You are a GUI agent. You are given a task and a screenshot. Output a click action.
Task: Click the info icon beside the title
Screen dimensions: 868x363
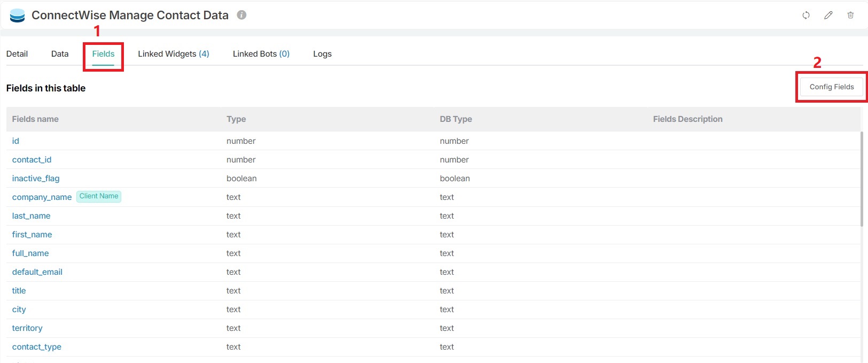[241, 15]
